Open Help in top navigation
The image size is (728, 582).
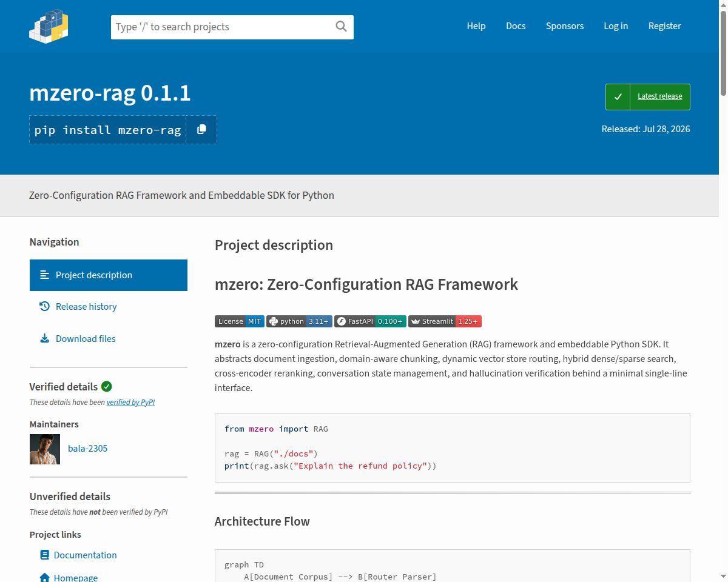pos(476,26)
